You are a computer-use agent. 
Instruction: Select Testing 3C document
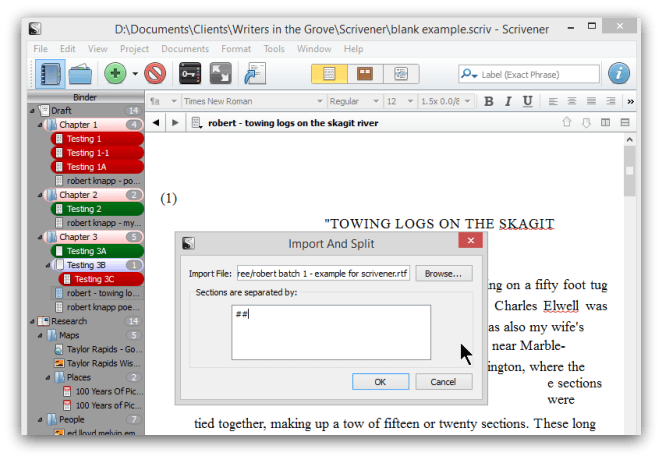coord(101,279)
